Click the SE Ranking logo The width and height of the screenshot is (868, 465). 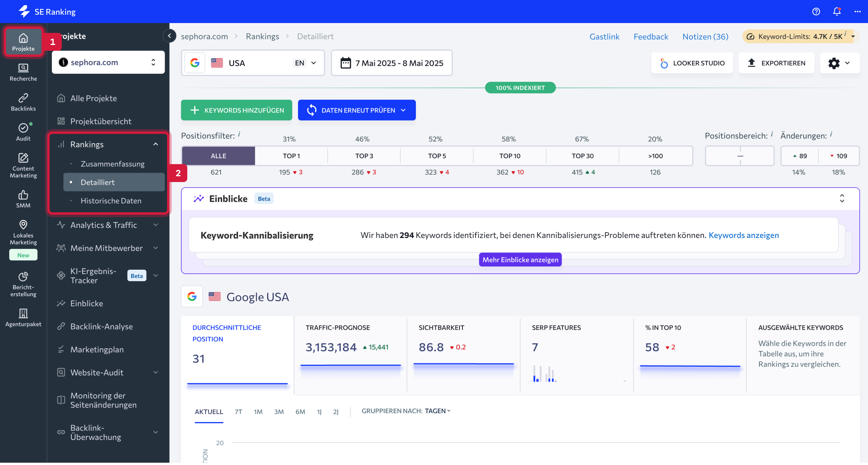pyautogui.click(x=47, y=12)
